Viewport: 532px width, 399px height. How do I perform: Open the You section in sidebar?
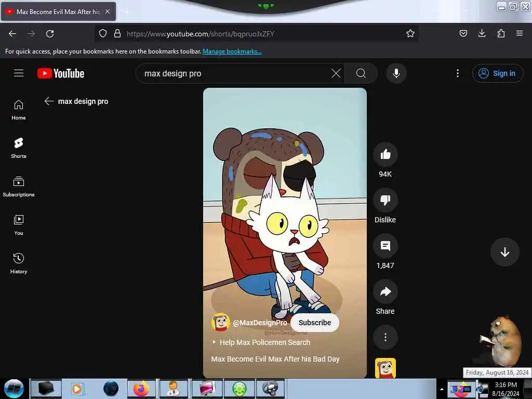coord(19,225)
